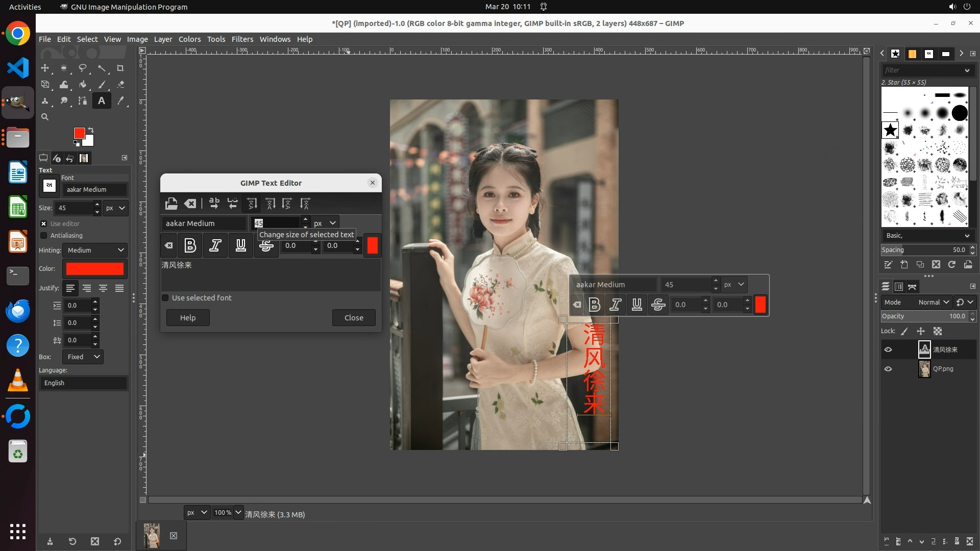Screen dimensions: 980x551
Task: Open the Colors menu
Action: tap(189, 39)
